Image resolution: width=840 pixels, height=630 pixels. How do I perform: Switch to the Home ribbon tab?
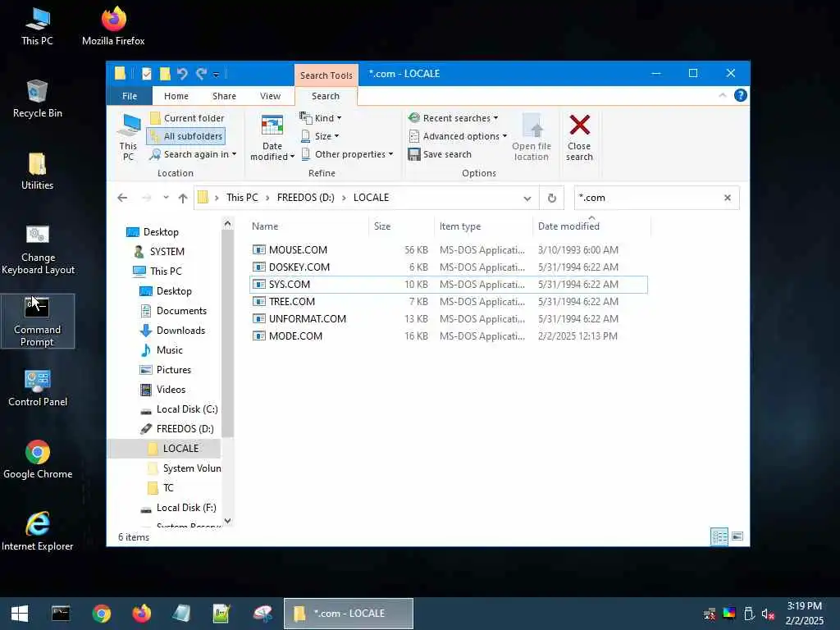click(x=176, y=96)
